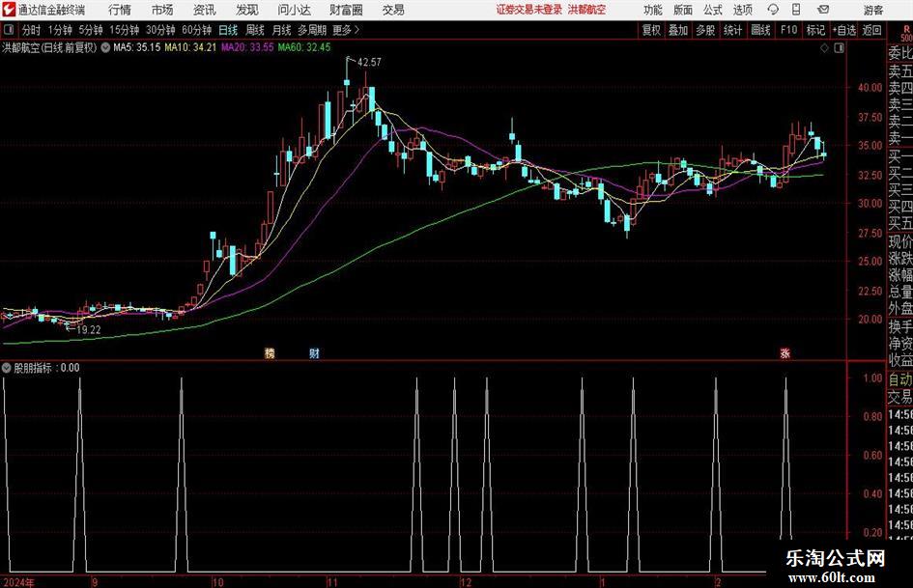
Task: Open the 交易 menu
Action: 393,10
